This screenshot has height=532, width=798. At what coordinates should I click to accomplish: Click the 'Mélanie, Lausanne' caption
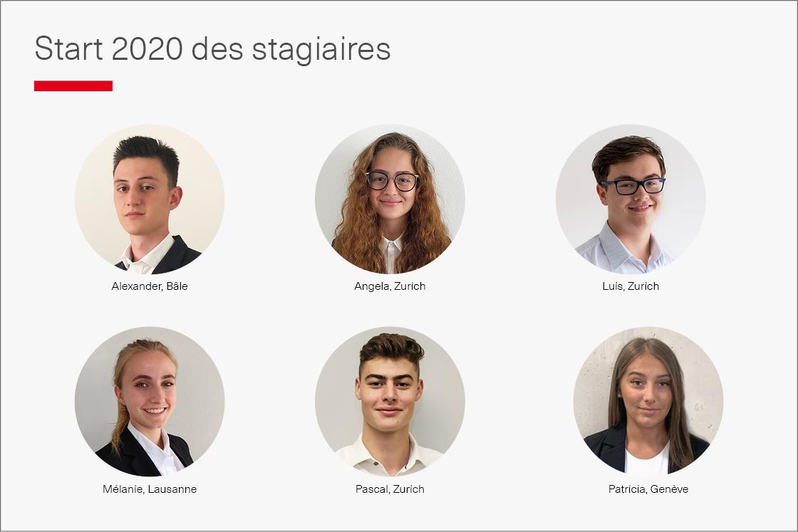(150, 489)
